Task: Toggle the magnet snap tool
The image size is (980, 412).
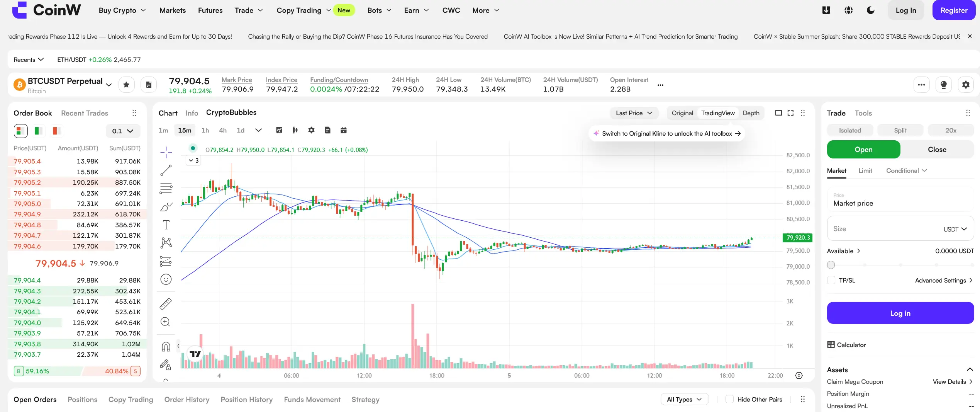Action: point(166,347)
